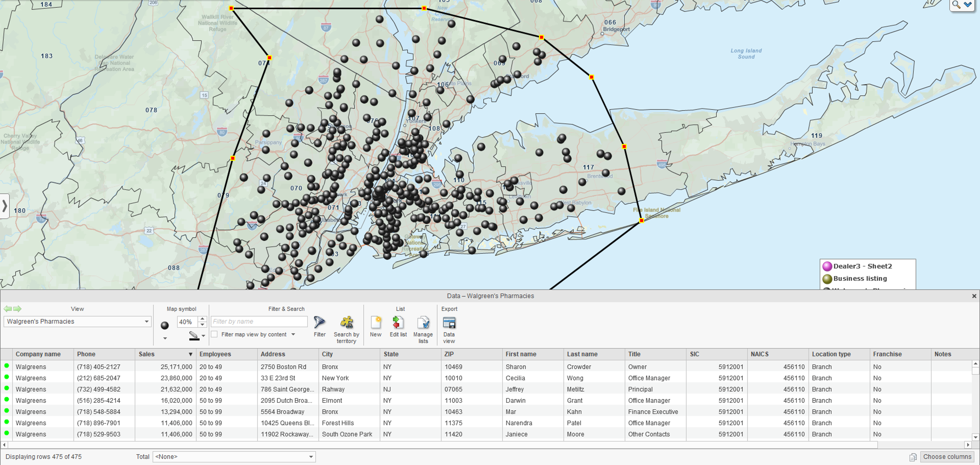980x465 pixels.
Task: Open the Total aggregate dropdown
Action: point(234,457)
